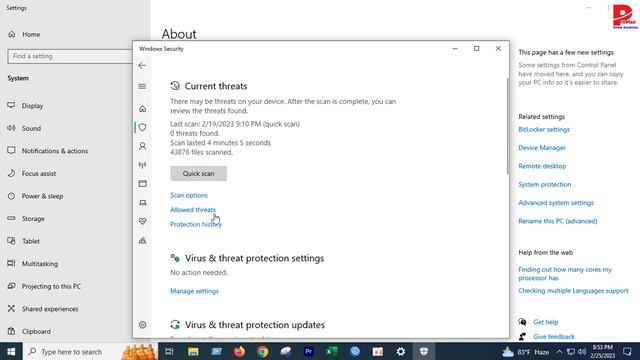
Task: Open Give feedback link
Action: (x=553, y=337)
